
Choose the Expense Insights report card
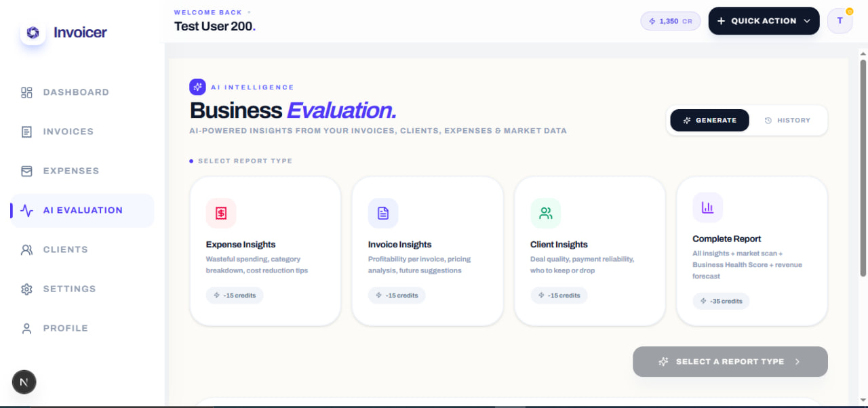coord(265,251)
